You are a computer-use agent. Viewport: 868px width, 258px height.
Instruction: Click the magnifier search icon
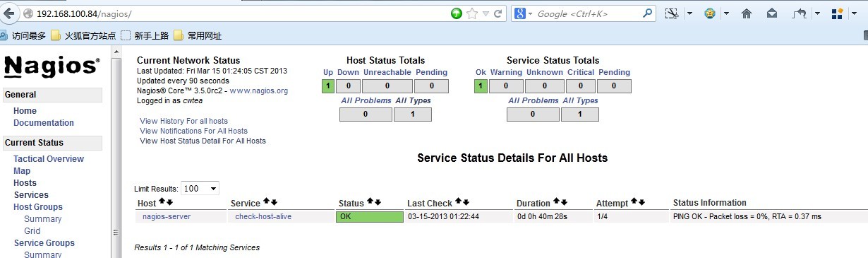click(x=648, y=13)
